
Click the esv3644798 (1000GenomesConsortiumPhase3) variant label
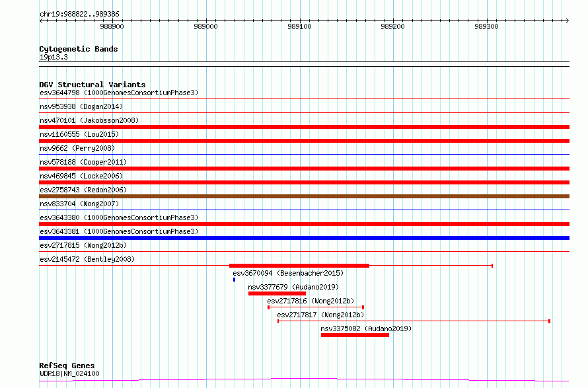[119, 93]
